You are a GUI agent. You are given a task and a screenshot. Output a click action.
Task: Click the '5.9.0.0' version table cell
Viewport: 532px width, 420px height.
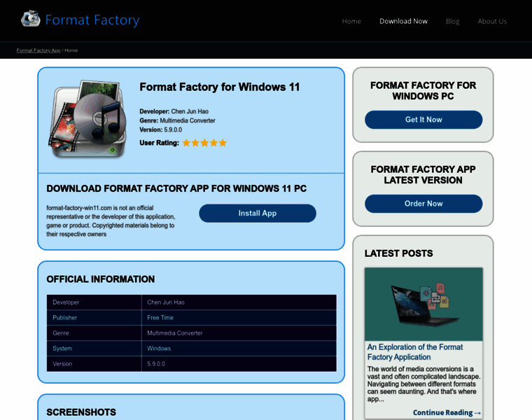pos(239,364)
